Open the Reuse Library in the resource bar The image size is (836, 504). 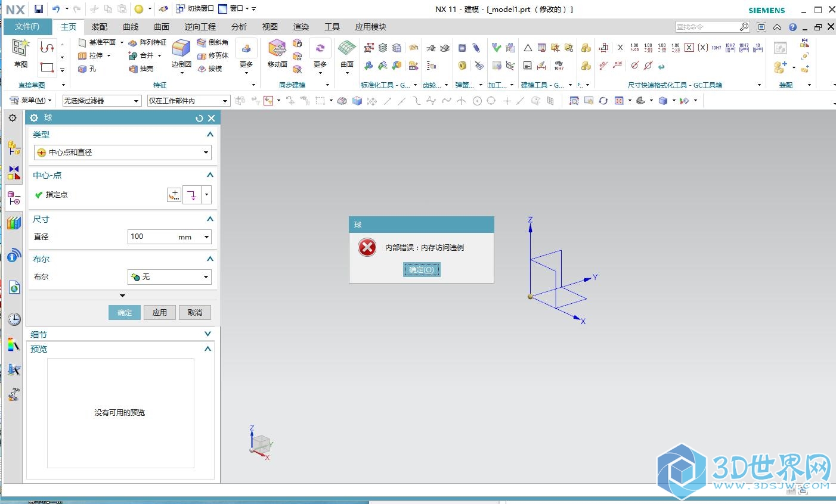tap(14, 223)
